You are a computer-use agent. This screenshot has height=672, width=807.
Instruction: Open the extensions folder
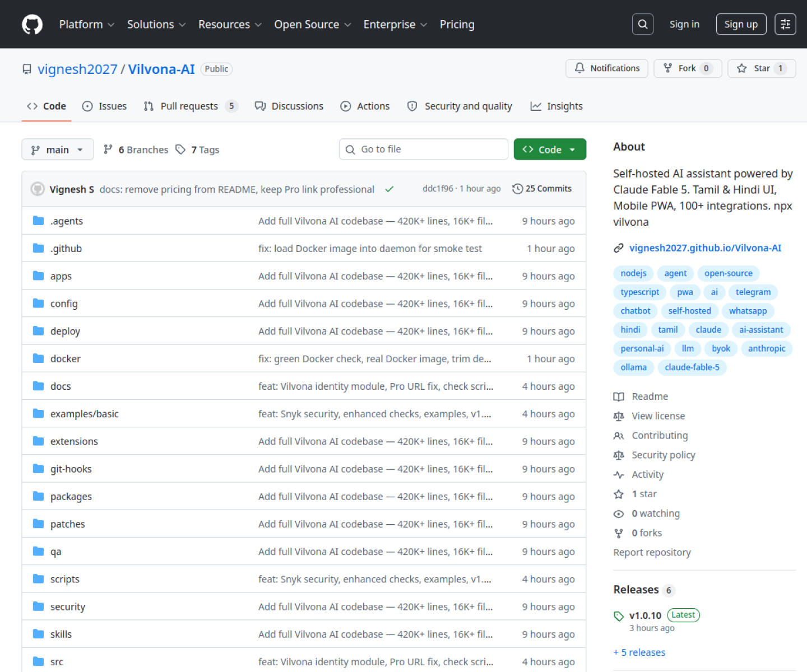[x=74, y=441]
